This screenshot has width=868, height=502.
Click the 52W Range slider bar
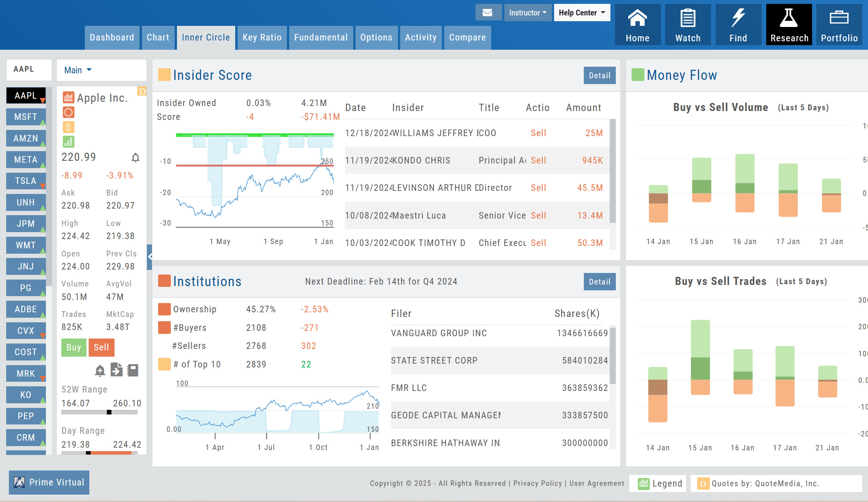[99, 412]
